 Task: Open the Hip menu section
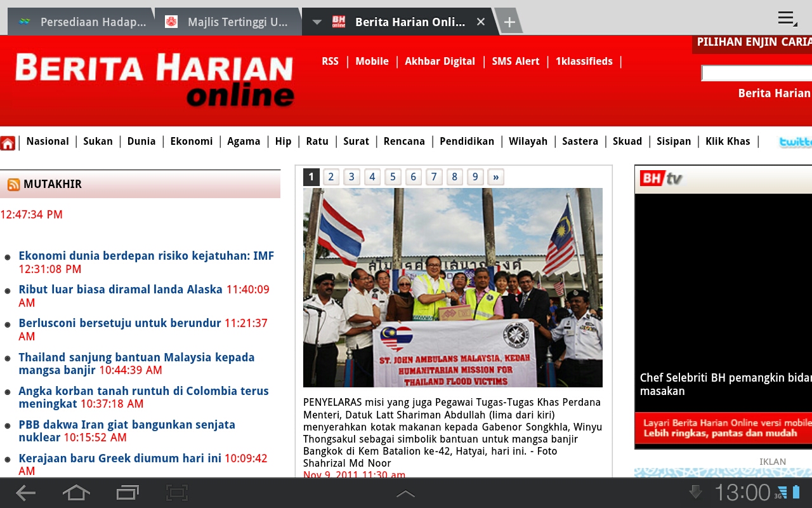pos(284,141)
